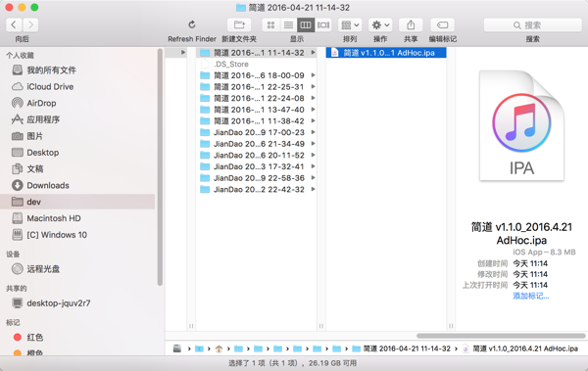
Task: Select folder JianDao 20...6 20-11-52
Action: (257, 155)
